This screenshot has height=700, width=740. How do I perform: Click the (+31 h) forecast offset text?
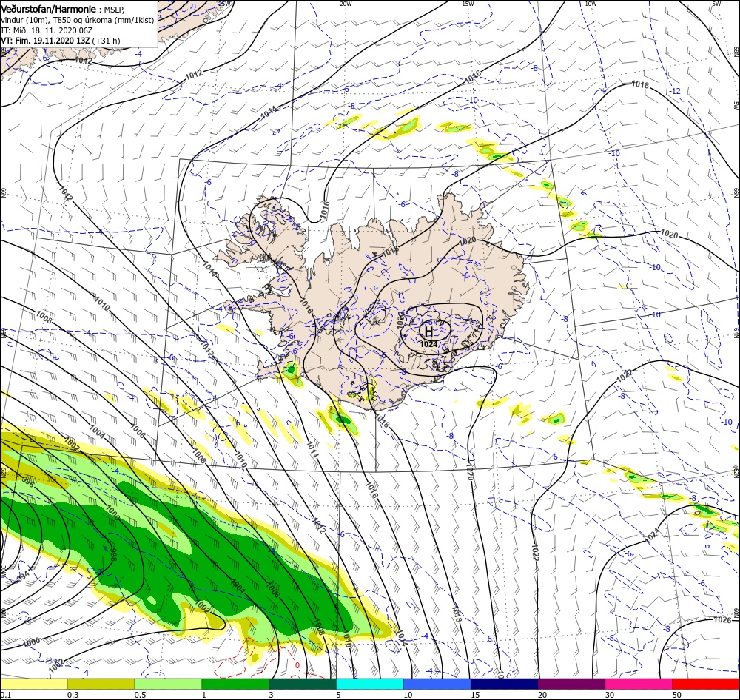(x=106, y=41)
